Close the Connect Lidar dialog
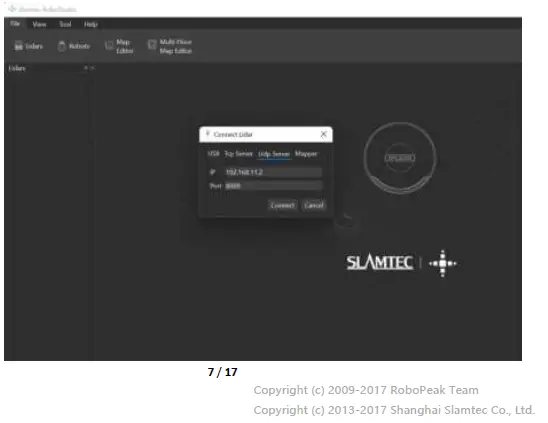Screen dimensions: 548x423 pyautogui.click(x=323, y=134)
